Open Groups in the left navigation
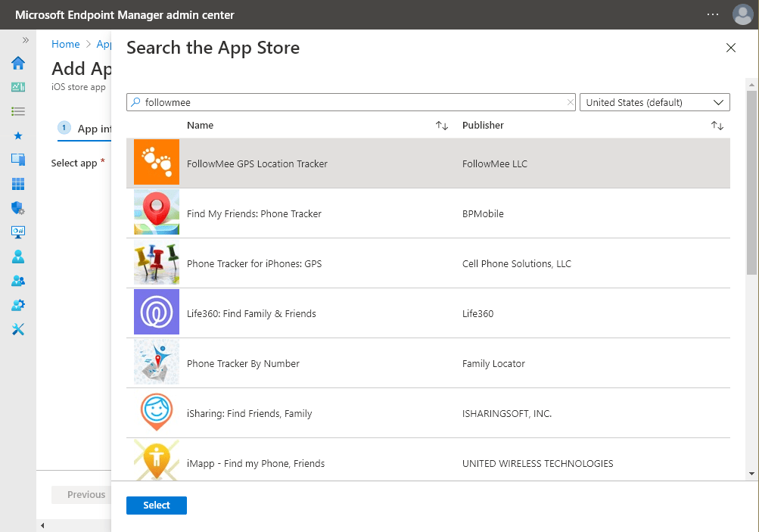The image size is (759, 532). click(x=17, y=281)
